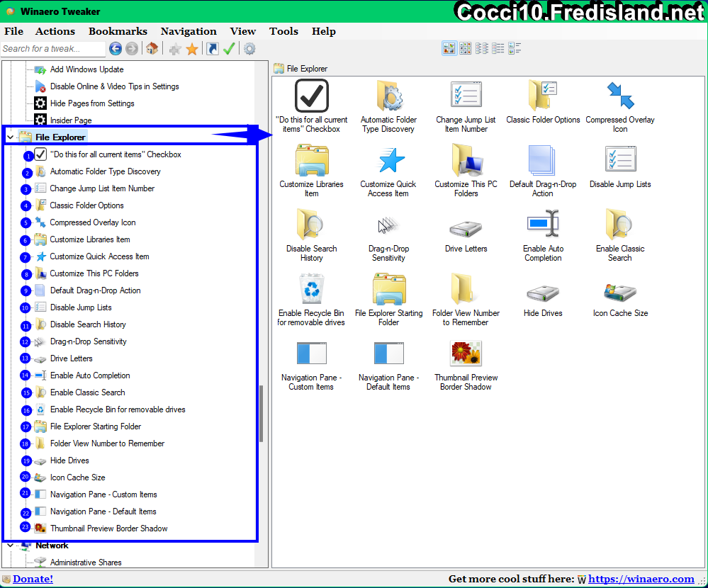Click the tree pane vertical scrollbar thumb

[261, 413]
